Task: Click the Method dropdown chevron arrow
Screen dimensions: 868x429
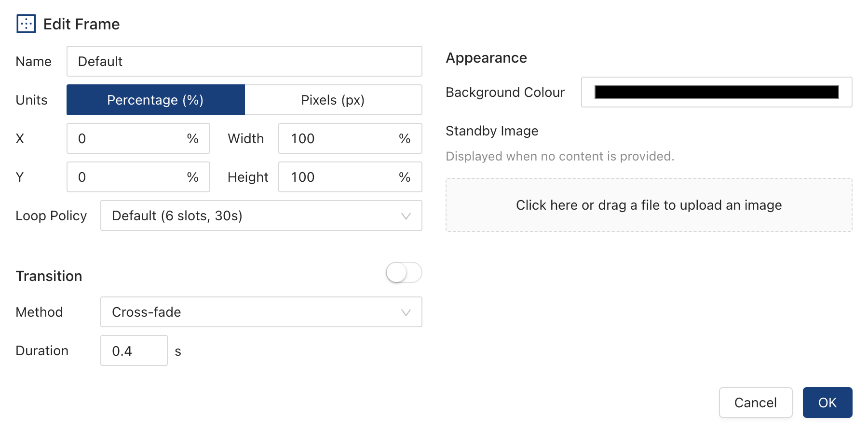Action: coord(406,312)
